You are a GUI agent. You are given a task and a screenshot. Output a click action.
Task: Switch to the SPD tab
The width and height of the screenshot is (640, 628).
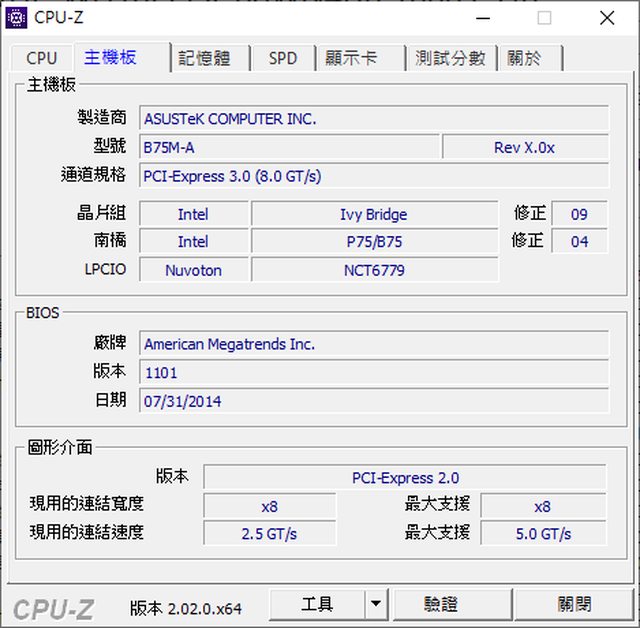[283, 58]
